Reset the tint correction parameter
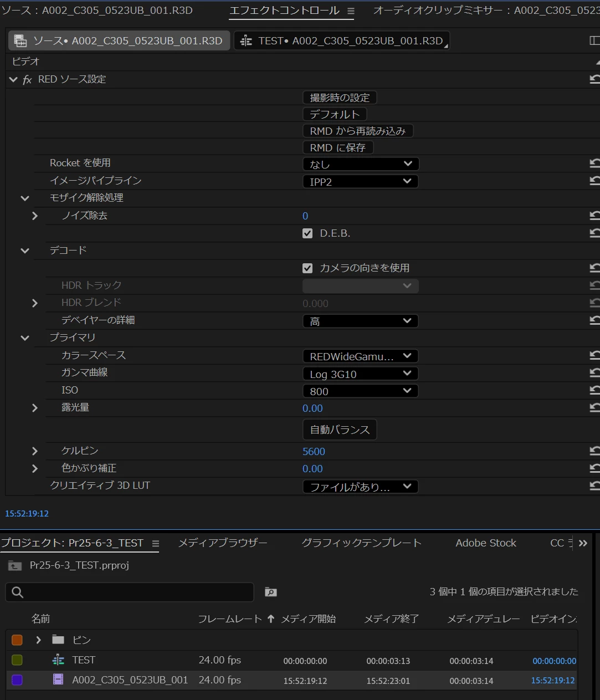Viewport: 600px width, 700px height. 594,468
